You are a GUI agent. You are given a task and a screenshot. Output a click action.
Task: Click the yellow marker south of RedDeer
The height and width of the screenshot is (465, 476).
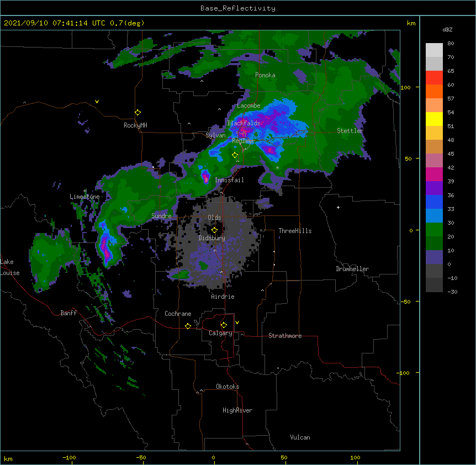[x=235, y=155]
